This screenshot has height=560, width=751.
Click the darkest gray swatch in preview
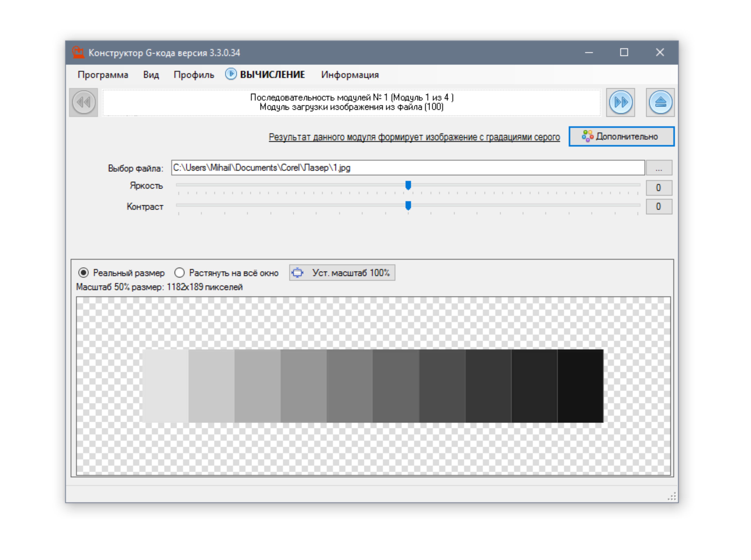click(580, 386)
